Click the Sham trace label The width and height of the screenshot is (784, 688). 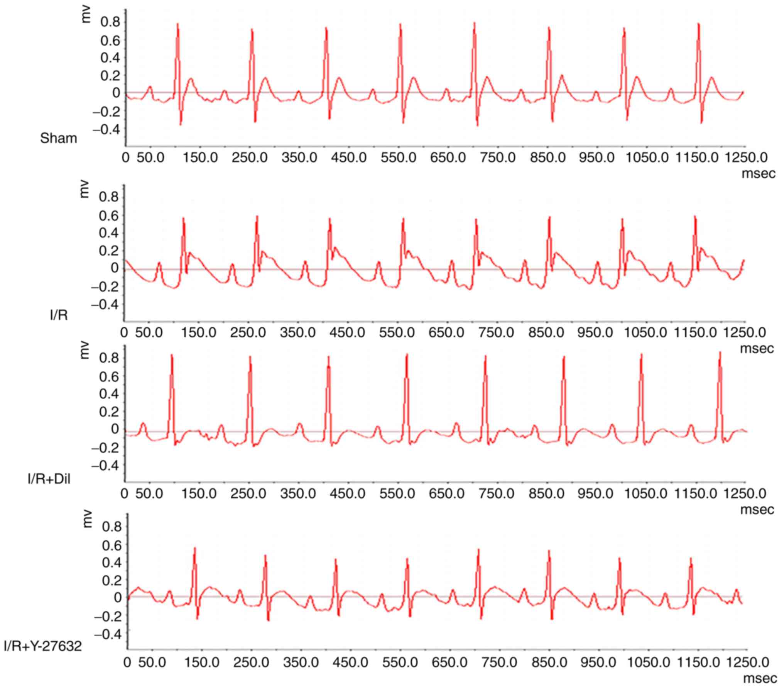click(59, 138)
